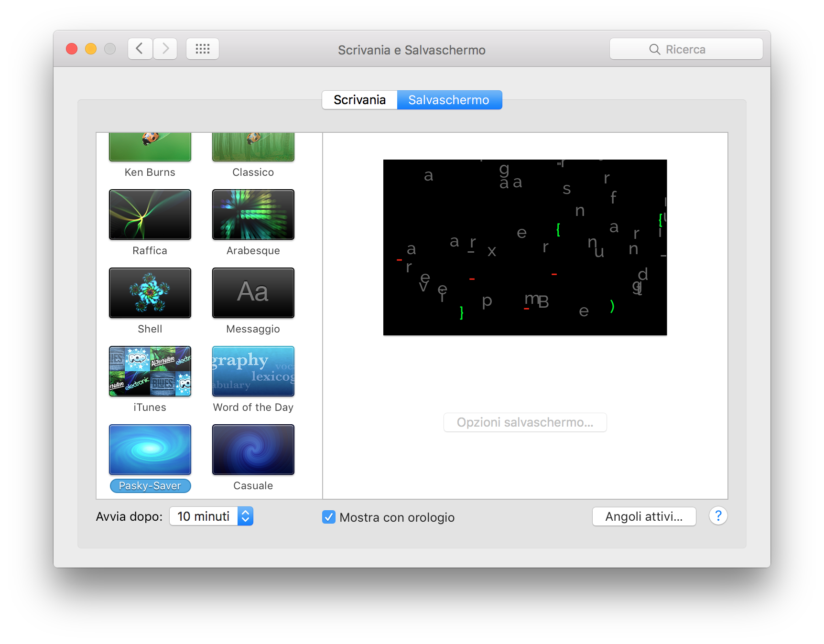Click the Casuale label
824x644 pixels.
pos(253,486)
